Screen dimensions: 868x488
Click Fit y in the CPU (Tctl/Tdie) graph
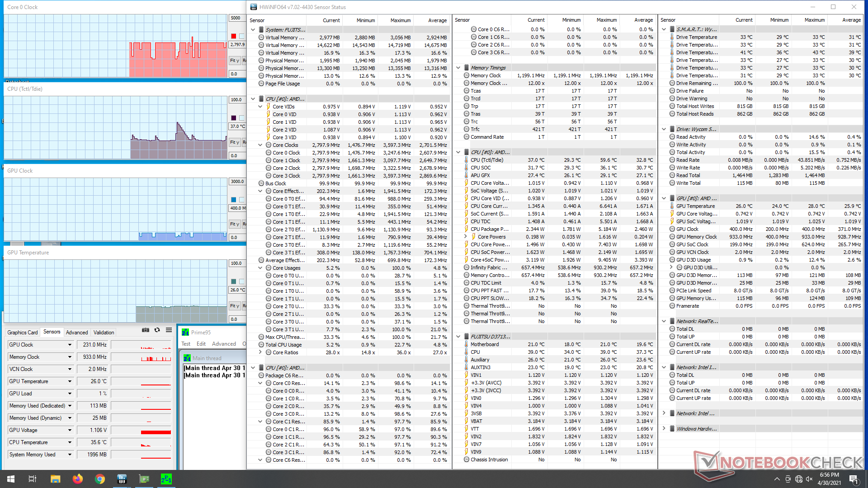coord(234,142)
